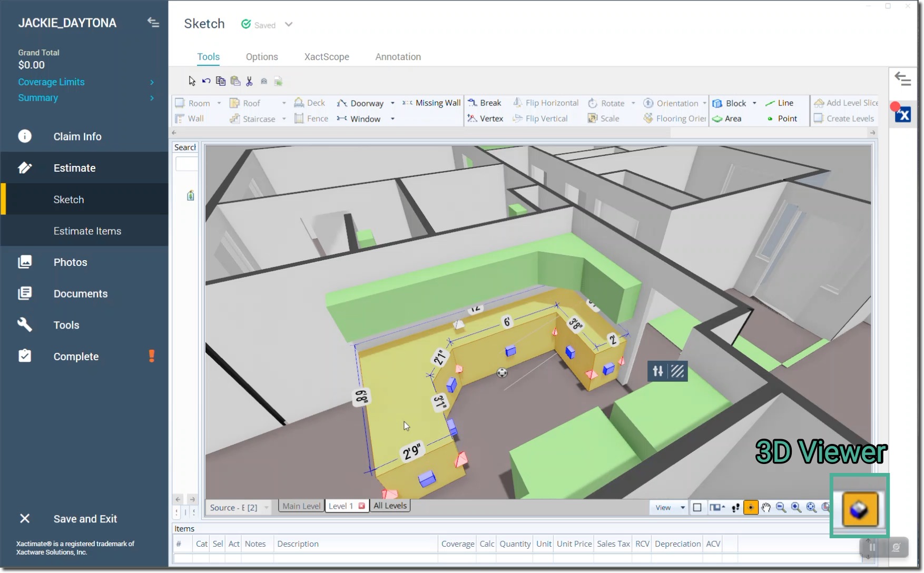Select the Pan hand tool

click(x=766, y=507)
